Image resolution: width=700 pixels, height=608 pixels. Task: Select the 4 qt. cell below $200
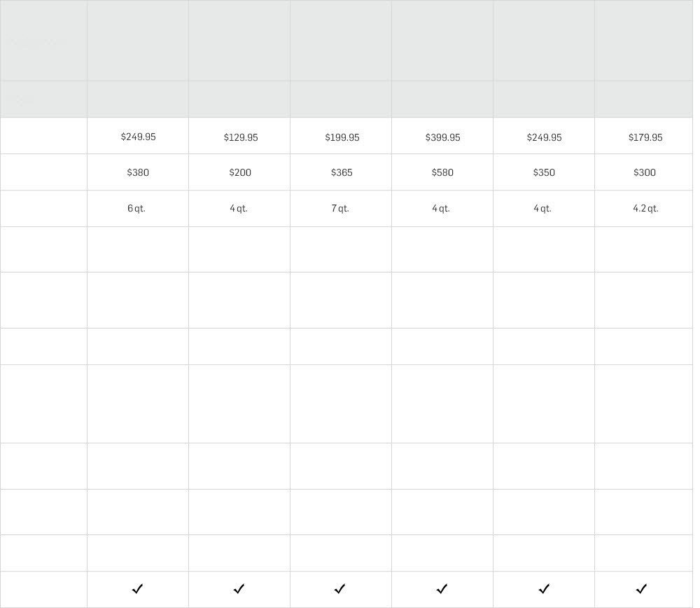[x=239, y=209]
